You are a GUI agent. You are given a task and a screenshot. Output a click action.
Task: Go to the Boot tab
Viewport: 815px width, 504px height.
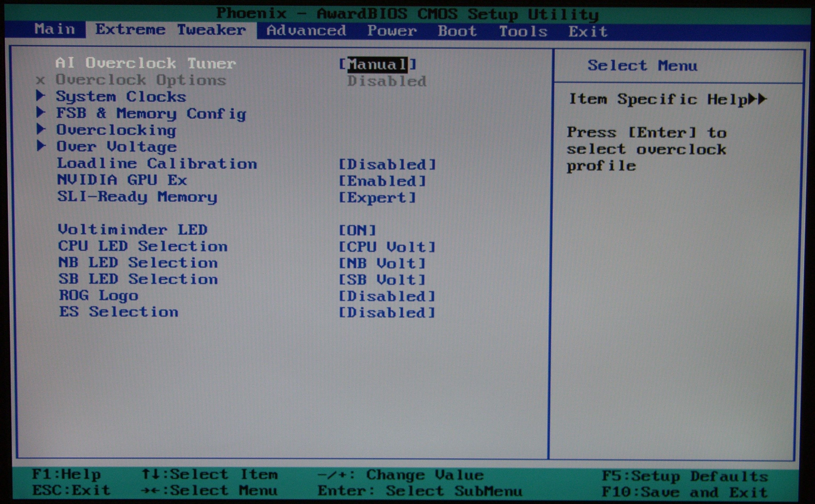click(x=457, y=31)
